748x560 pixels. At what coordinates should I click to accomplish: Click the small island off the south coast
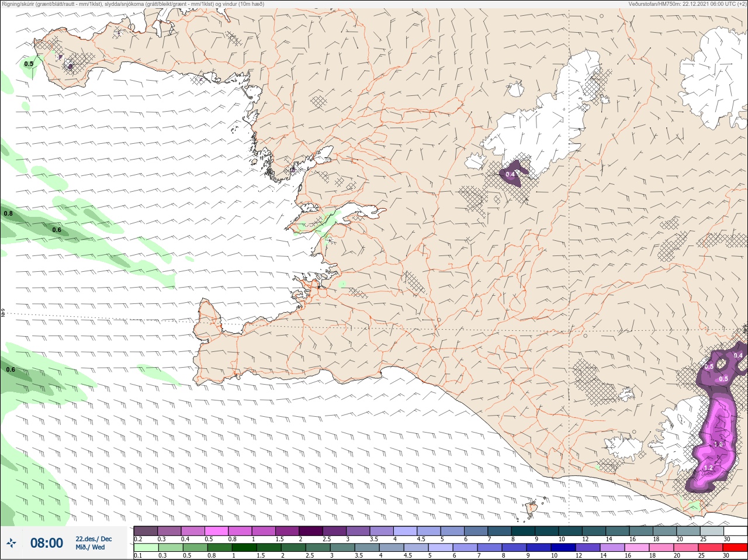(x=532, y=509)
